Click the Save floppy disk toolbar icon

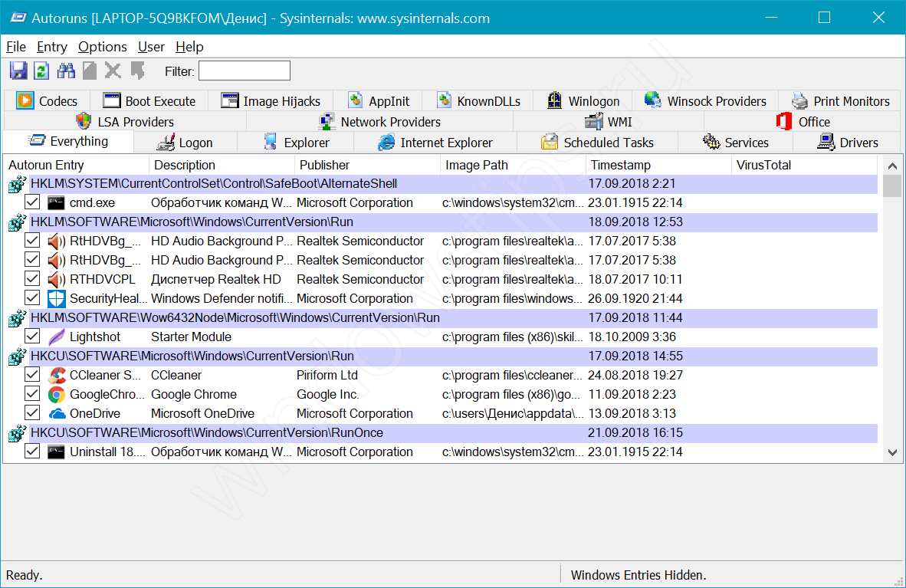pyautogui.click(x=18, y=71)
